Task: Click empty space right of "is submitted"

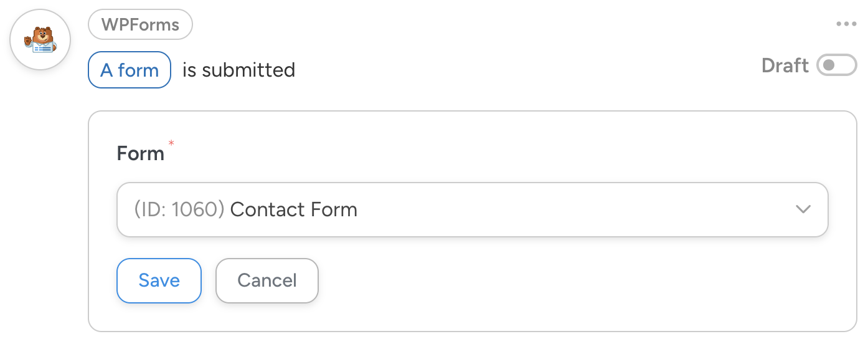Action: [x=498, y=70]
